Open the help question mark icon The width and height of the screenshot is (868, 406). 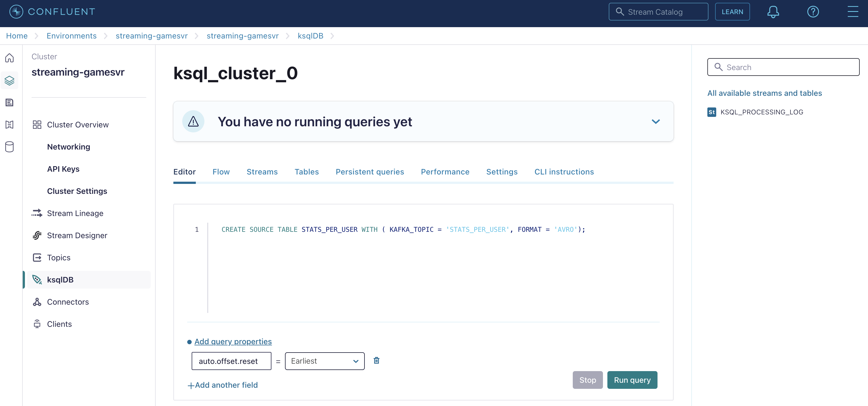tap(813, 12)
